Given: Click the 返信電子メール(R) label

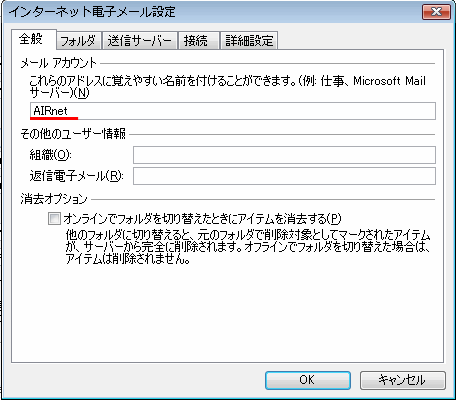Looking at the screenshot, I should point(76,176).
